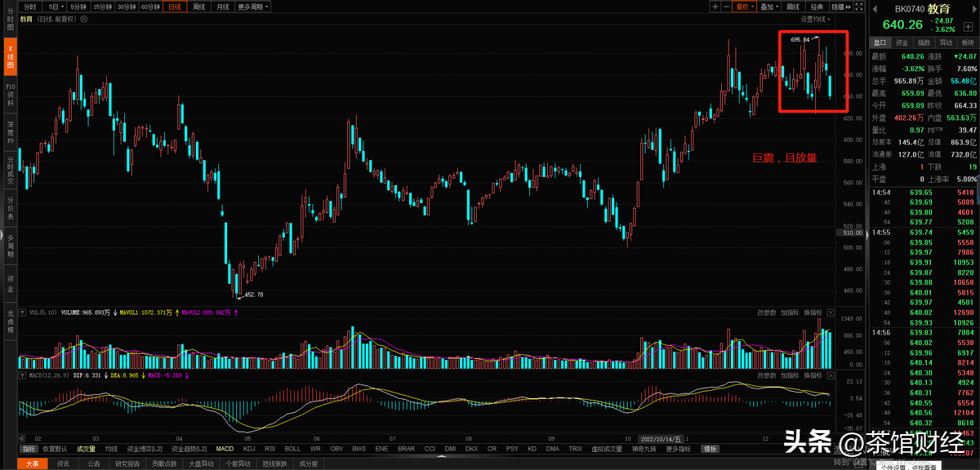Switch to 分时 period
980x470 pixels.
(x=29, y=7)
